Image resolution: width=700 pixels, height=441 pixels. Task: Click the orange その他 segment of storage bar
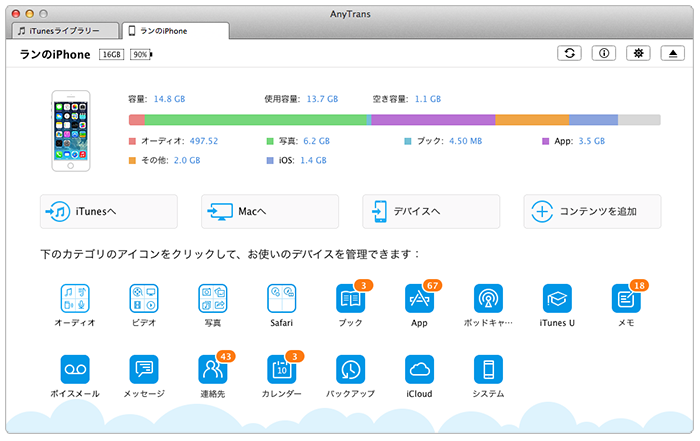click(x=532, y=120)
